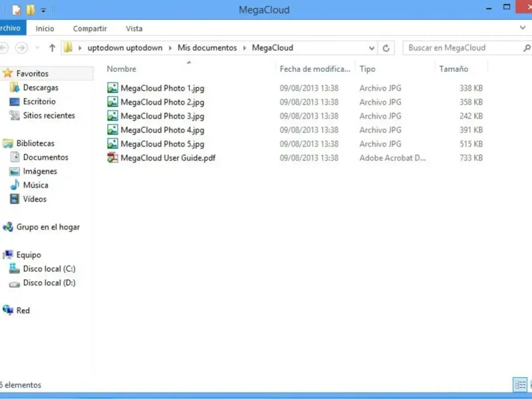The height and width of the screenshot is (399, 532).
Task: Open the quick access toolbar customize arrow
Action: pyautogui.click(x=43, y=11)
